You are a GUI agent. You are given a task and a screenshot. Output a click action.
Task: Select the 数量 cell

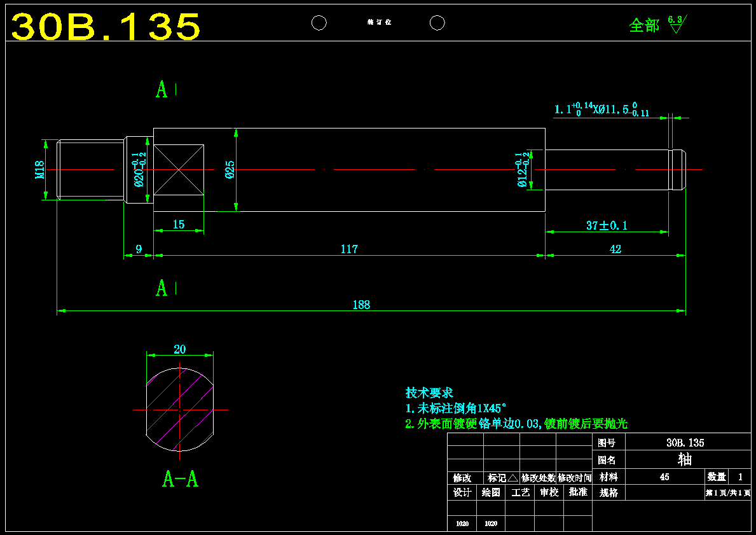pos(717,477)
